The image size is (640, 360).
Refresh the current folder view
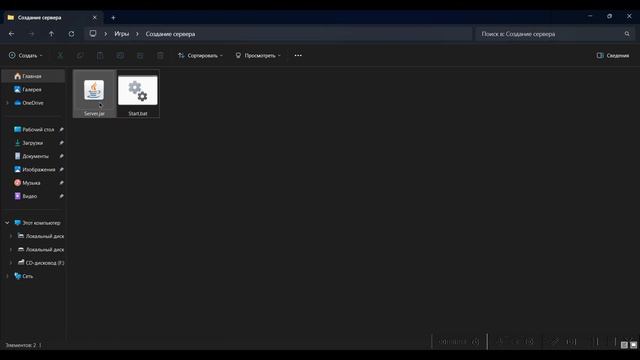(71, 34)
